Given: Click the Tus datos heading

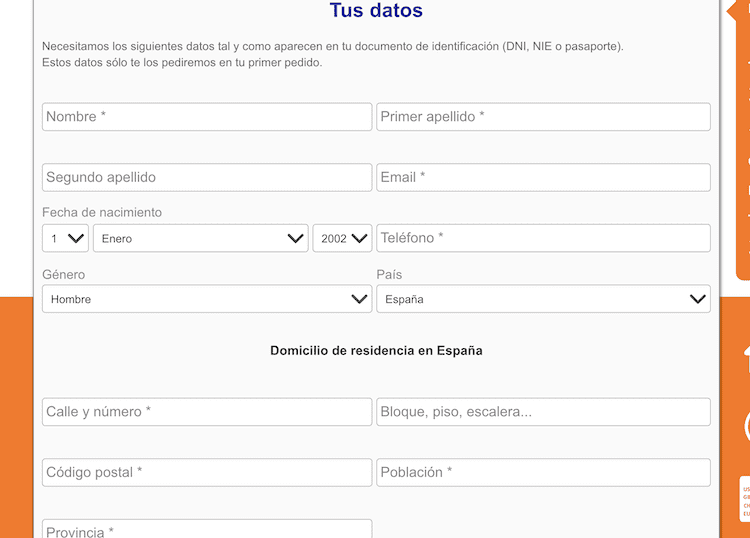Looking at the screenshot, I should (x=376, y=10).
